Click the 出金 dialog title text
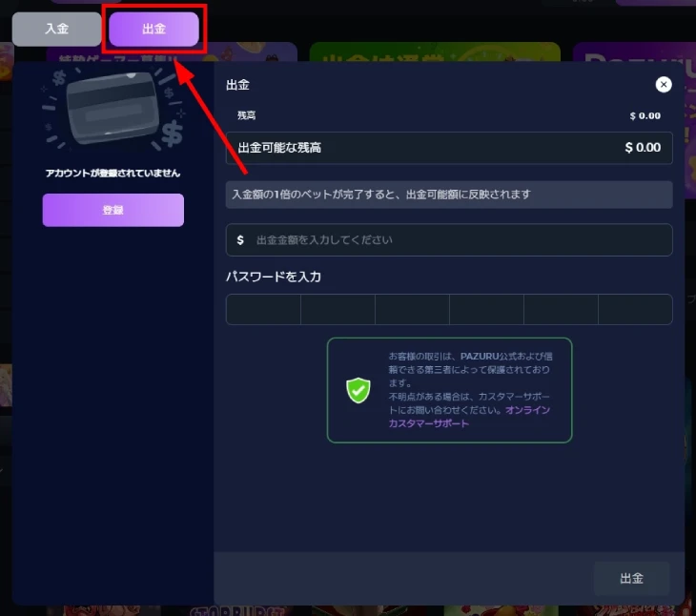The image size is (696, 616). coord(237,85)
